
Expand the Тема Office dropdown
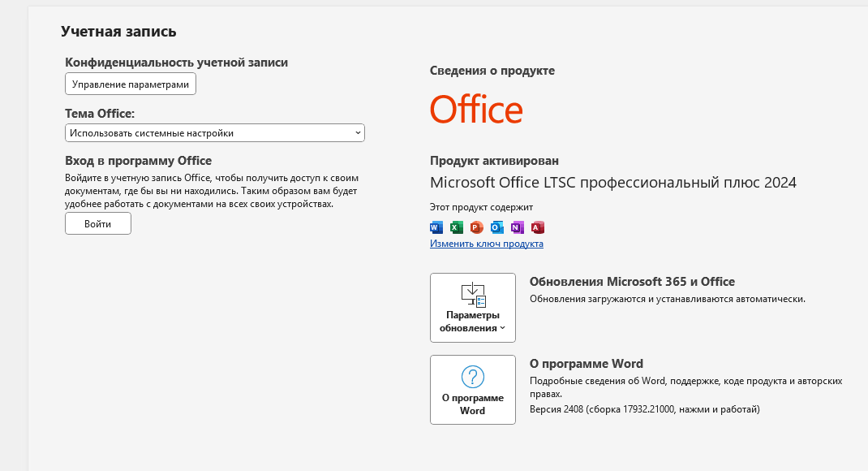pos(215,133)
